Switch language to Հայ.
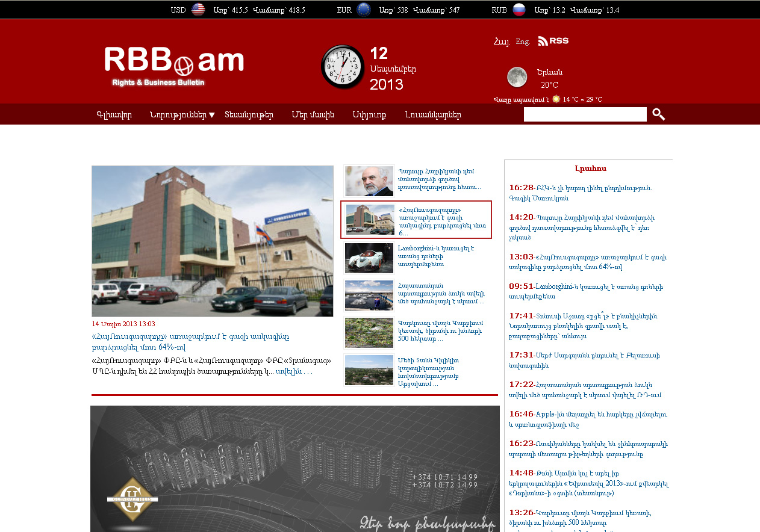Image resolution: width=760 pixels, height=532 pixels. click(x=502, y=42)
